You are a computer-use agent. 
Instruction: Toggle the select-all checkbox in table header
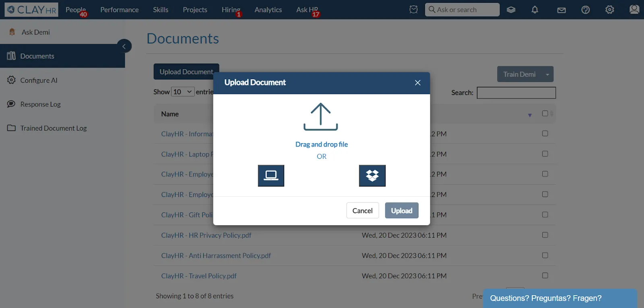coord(545,113)
